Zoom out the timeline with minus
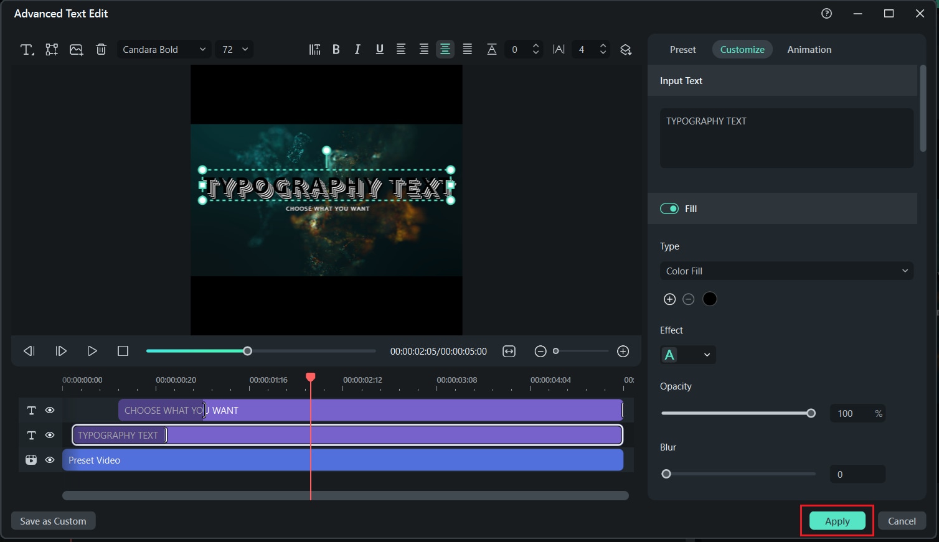 (x=540, y=352)
